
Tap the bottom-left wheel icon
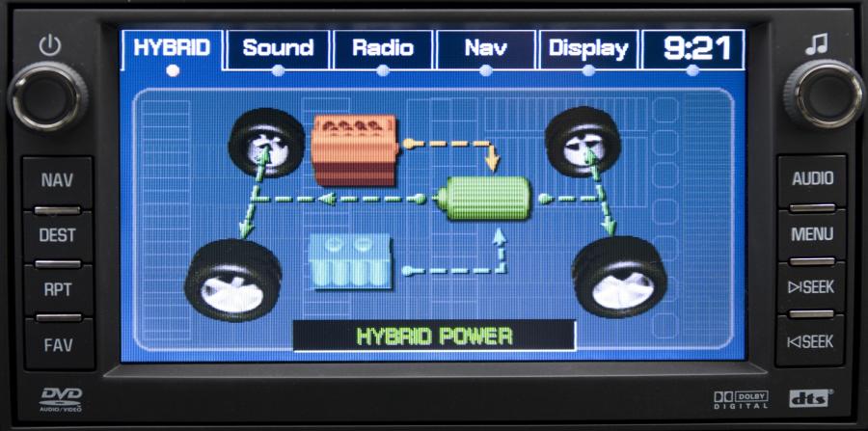coord(233,281)
